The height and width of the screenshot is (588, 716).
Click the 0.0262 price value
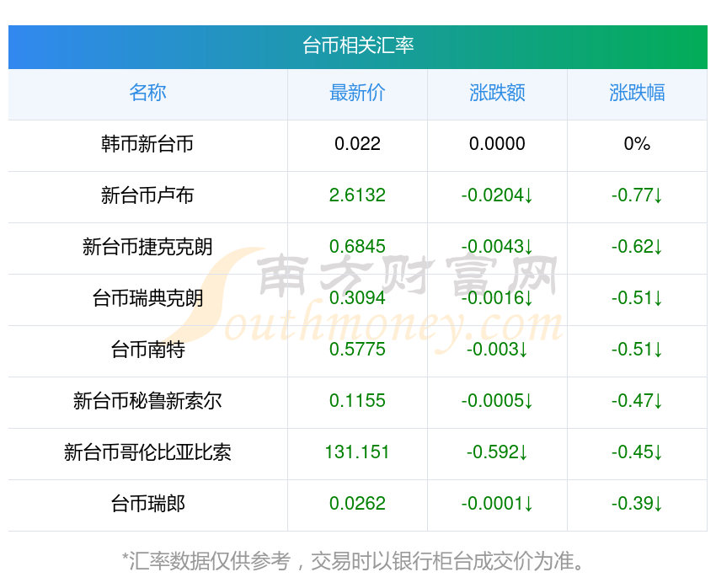pyautogui.click(x=357, y=504)
